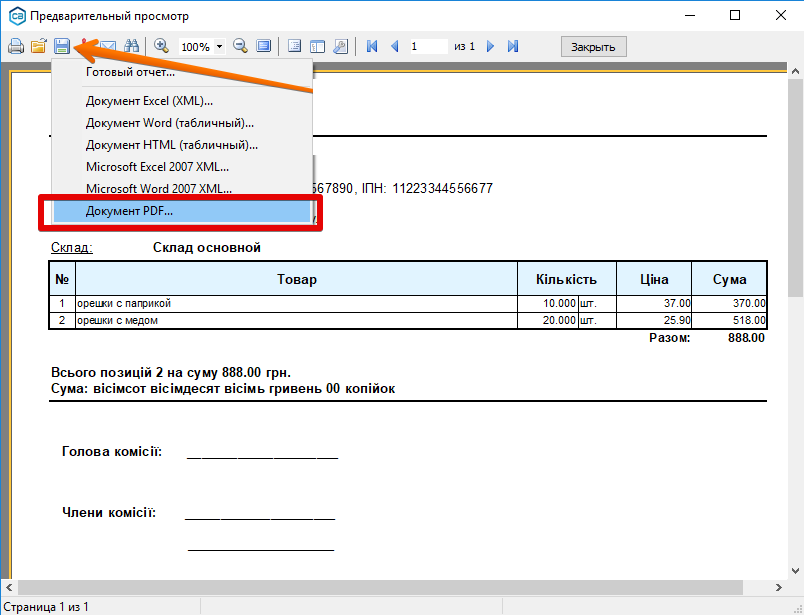
Task: Click the vertical scrollbar up arrow
Action: coord(795,71)
